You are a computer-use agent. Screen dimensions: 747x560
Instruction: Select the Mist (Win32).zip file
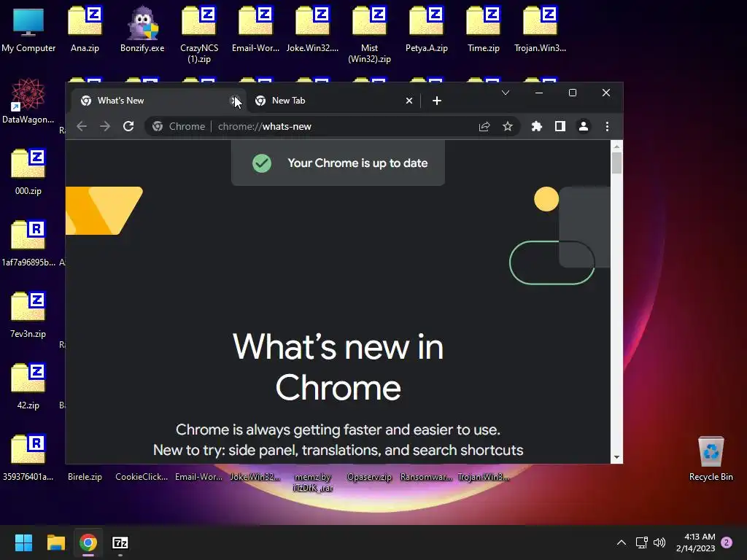point(369,34)
